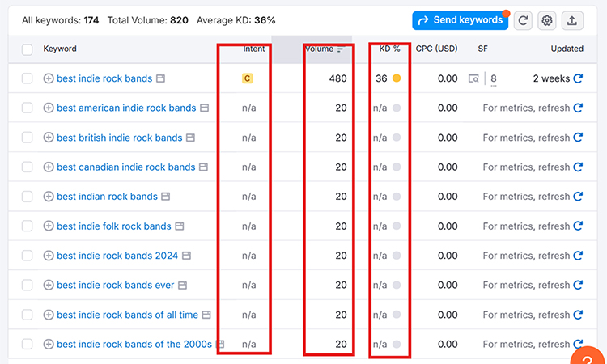Select checkbox for best indie folk rock bands
This screenshot has height=364, width=607.
[x=27, y=226]
